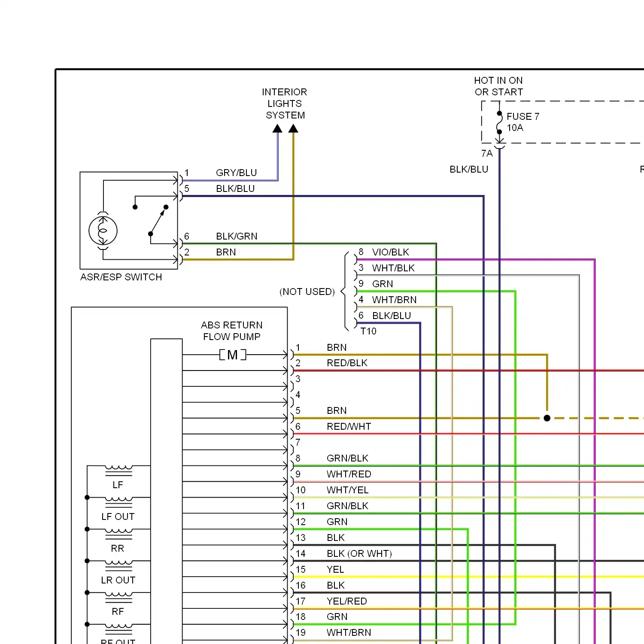Image resolution: width=644 pixels, height=644 pixels.
Task: Click the LR OUT solenoid label
Action: [118, 580]
